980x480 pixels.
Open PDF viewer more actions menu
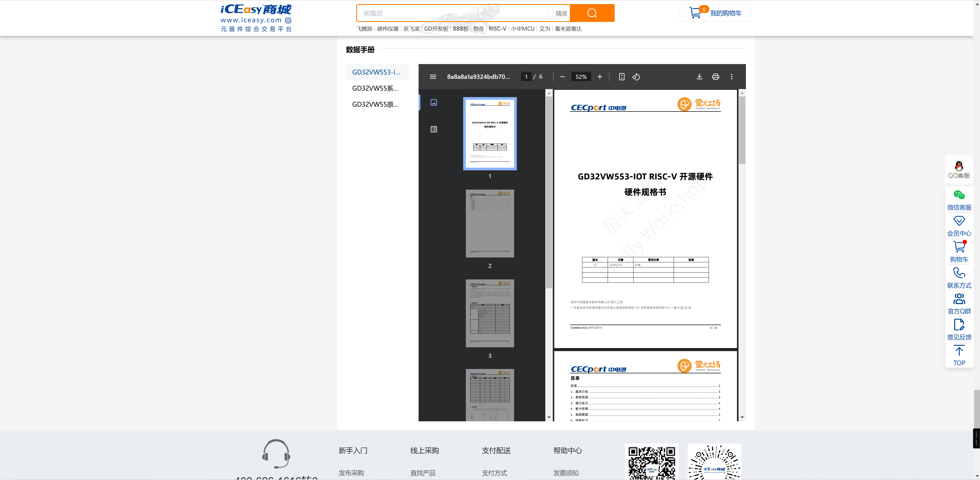coord(731,77)
